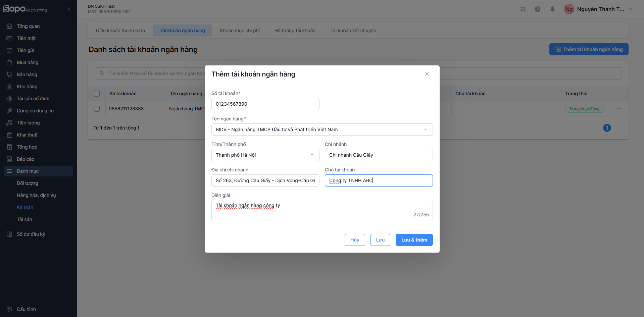This screenshot has width=644, height=317.
Task: Click the Bán hàng cart icon
Action: [x=9, y=74]
